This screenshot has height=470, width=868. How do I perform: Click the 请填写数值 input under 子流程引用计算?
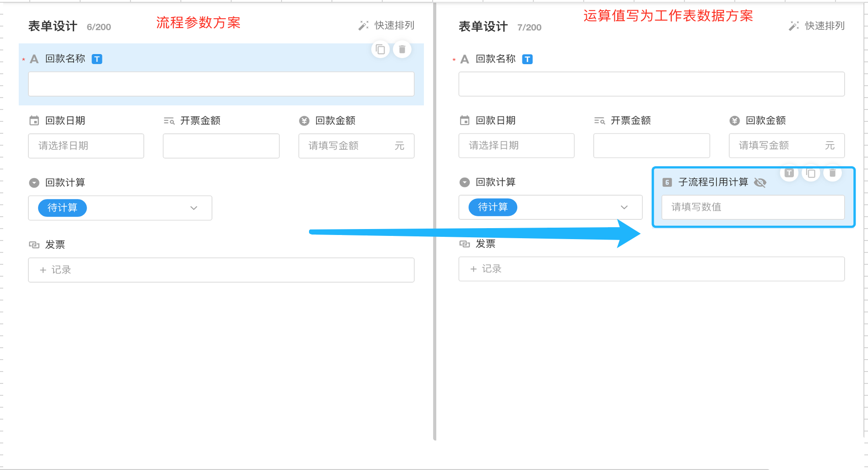click(753, 207)
